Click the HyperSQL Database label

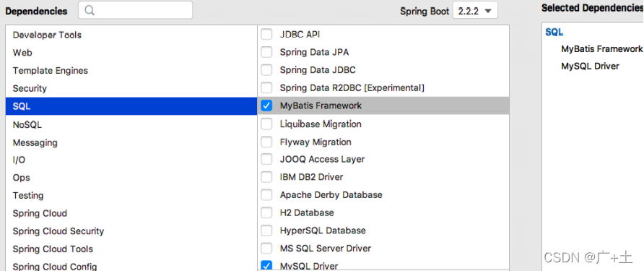(323, 231)
